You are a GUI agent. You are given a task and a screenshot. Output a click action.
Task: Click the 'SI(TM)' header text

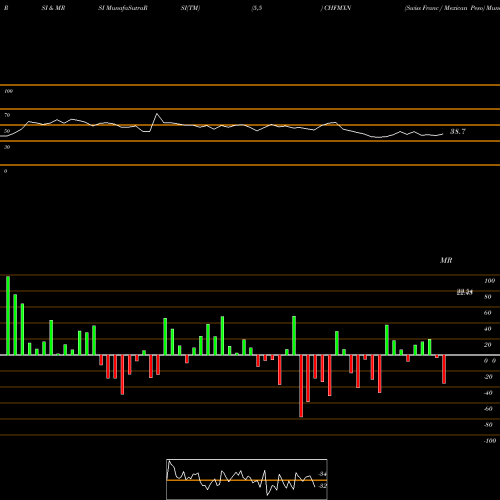pyautogui.click(x=190, y=8)
